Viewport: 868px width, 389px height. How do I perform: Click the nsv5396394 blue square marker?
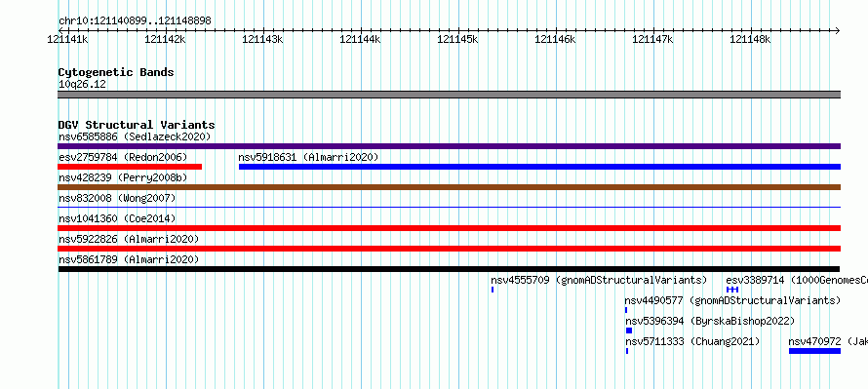click(629, 331)
